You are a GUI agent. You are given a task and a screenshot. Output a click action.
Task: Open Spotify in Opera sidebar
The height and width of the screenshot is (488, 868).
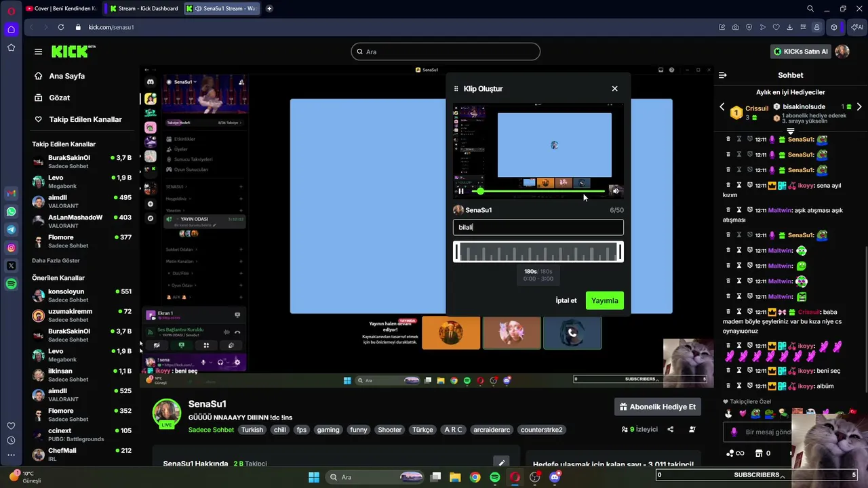(11, 284)
